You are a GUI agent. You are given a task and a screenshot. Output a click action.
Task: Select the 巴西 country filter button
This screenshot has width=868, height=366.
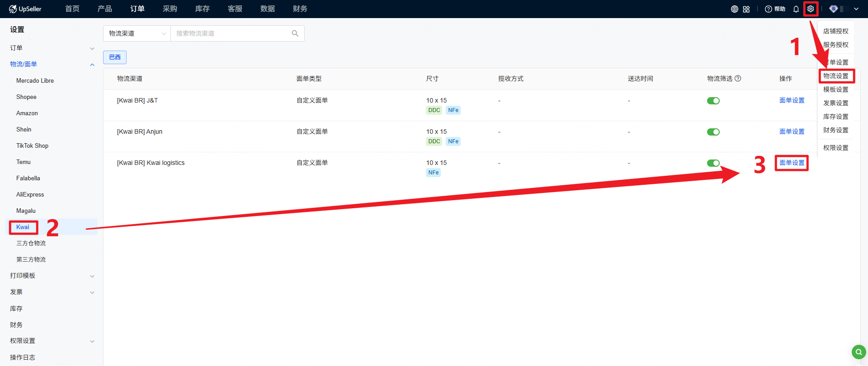click(x=115, y=57)
